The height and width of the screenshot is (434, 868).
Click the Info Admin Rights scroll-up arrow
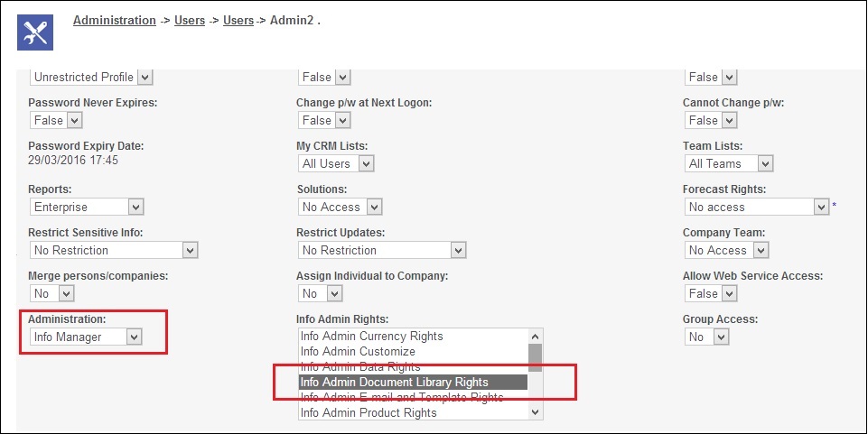(535, 336)
